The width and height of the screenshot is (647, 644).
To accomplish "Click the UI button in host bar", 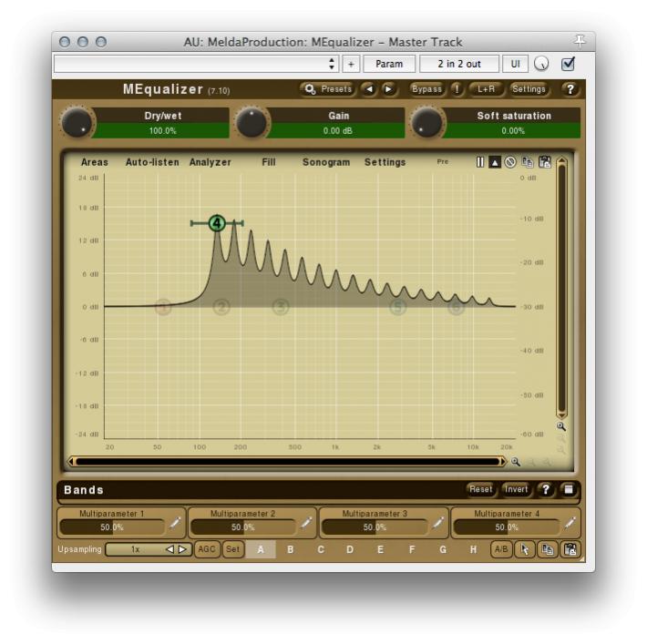I will [516, 64].
